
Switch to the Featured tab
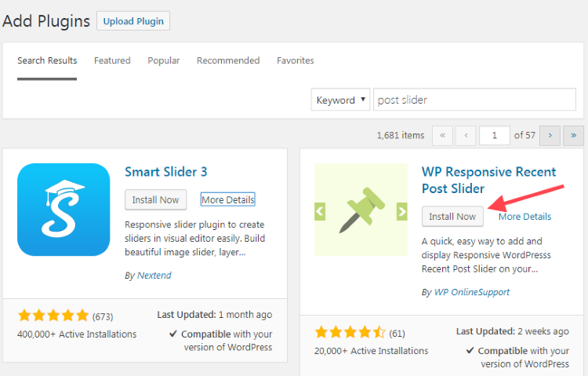(x=112, y=60)
